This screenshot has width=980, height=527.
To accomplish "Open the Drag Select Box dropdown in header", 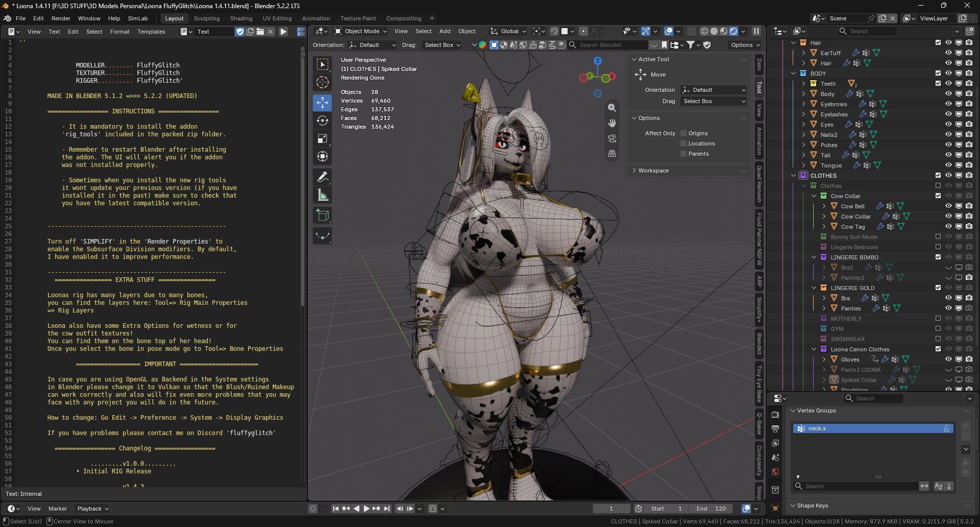I will (x=442, y=45).
